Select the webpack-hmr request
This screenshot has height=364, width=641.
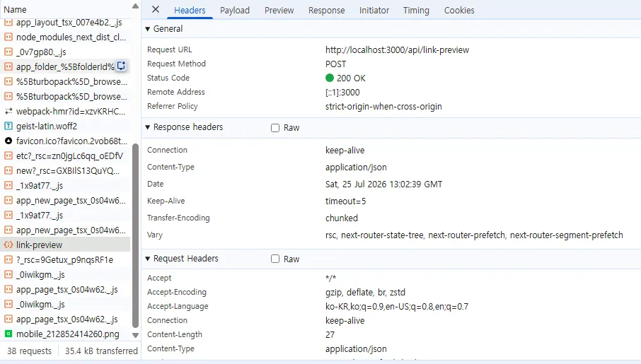(x=65, y=111)
